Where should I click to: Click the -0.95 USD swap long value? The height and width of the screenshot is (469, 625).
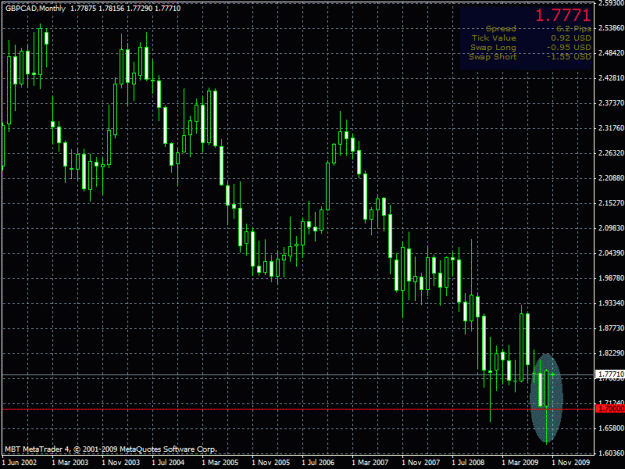[x=569, y=47]
